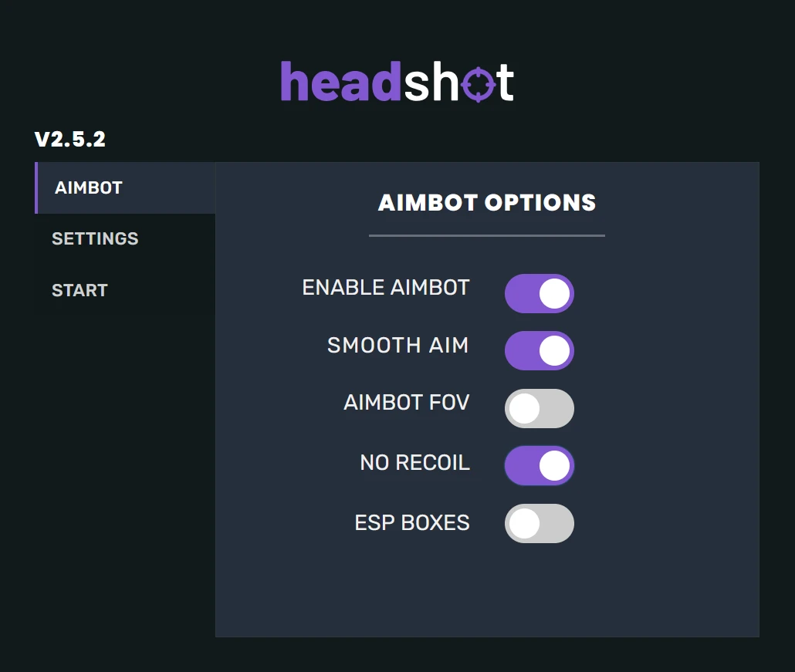Click the ESP BOXES label text
795x672 pixels.
coord(411,523)
